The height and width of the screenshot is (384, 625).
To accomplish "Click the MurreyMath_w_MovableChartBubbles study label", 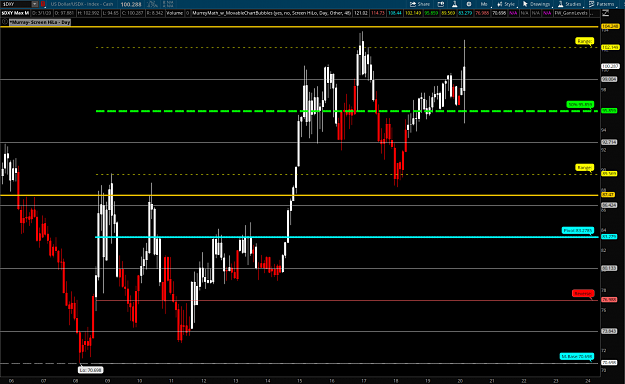I will (271, 13).
